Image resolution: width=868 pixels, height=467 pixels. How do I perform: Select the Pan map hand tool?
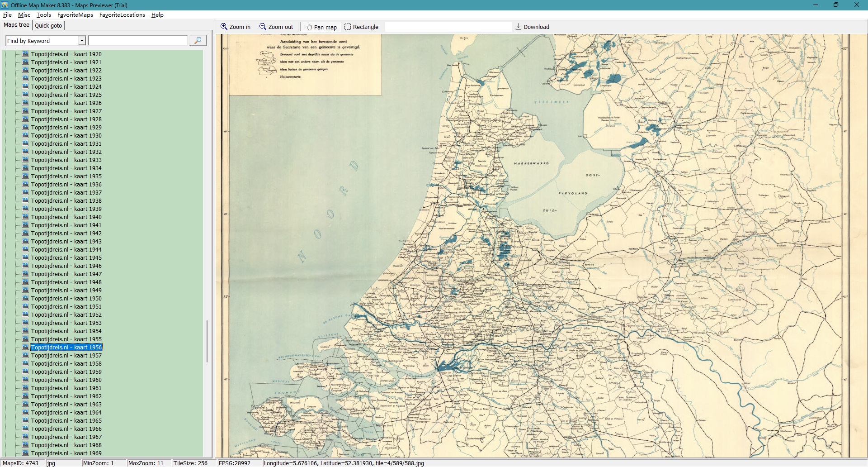pyautogui.click(x=310, y=27)
